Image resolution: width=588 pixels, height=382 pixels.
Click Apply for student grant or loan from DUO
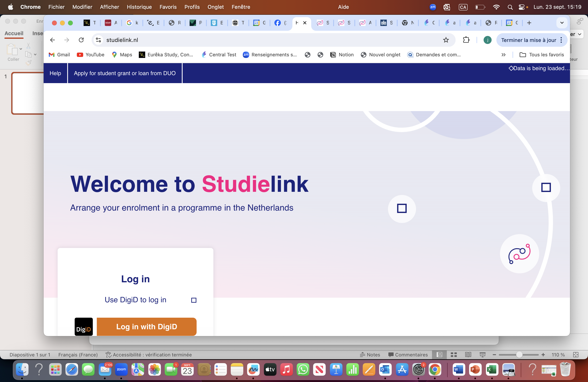125,73
